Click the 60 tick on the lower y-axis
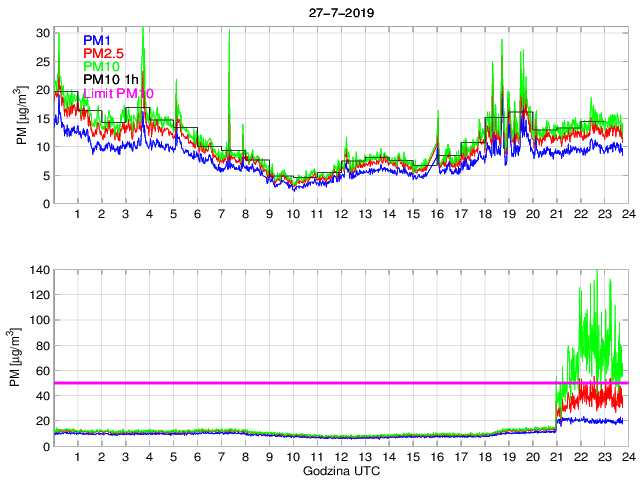 (x=42, y=371)
